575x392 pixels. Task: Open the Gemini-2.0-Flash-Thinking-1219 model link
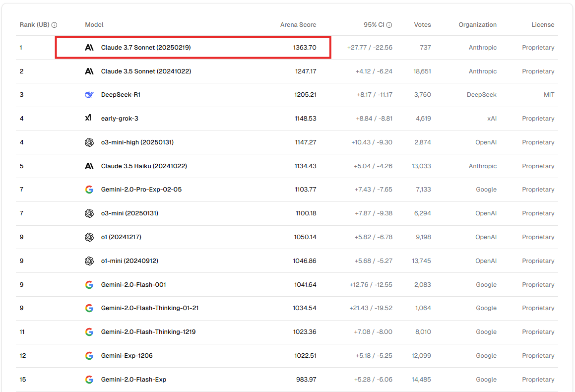click(x=148, y=332)
